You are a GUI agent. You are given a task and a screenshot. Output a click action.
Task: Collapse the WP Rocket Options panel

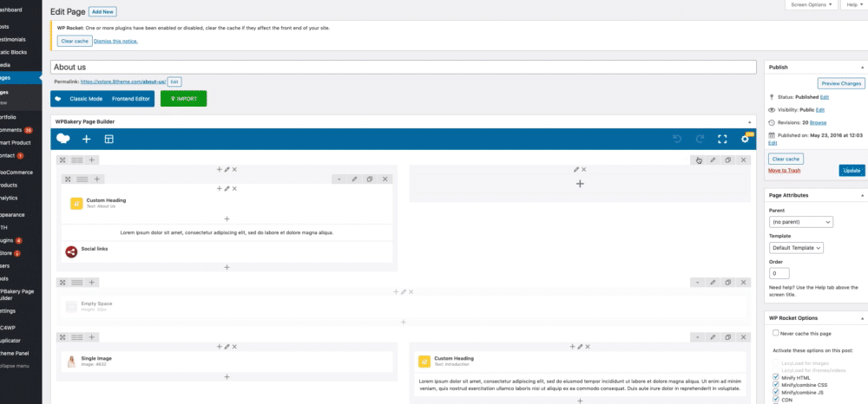pyautogui.click(x=863, y=318)
